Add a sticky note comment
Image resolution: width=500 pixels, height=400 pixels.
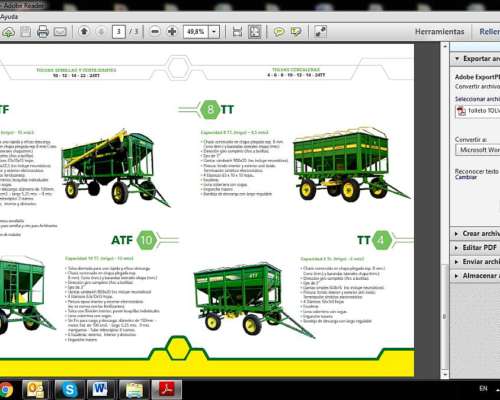click(279, 32)
